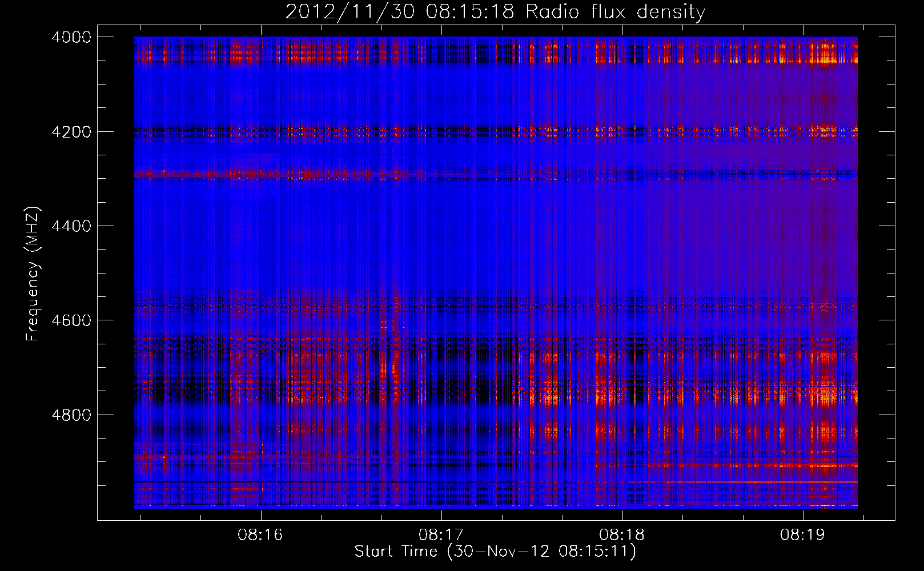924x571 pixels.
Task: Click the 4800 frequency tick label
Action: pos(71,415)
